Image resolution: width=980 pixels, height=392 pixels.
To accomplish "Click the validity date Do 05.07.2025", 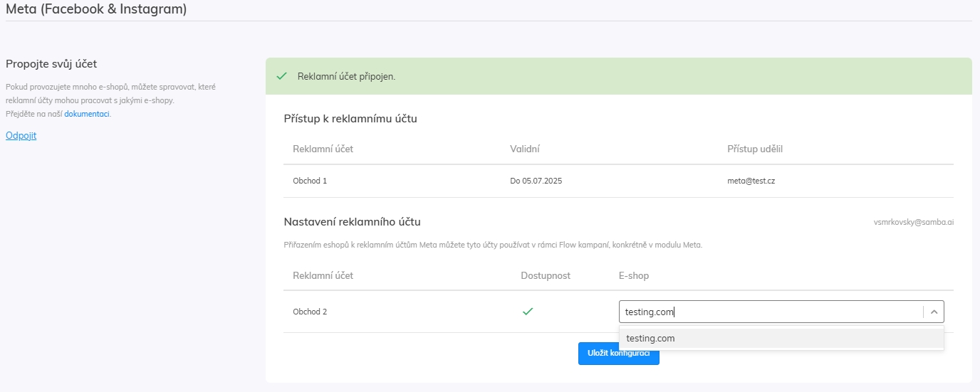I will (536, 181).
